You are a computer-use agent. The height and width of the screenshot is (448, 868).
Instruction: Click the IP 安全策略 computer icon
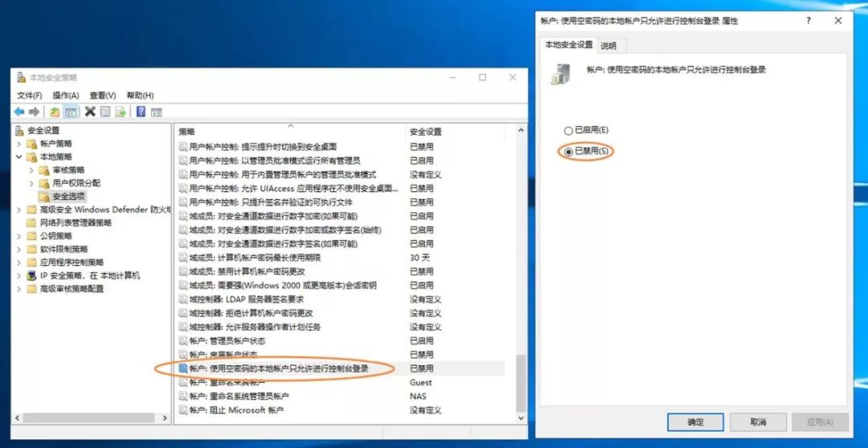click(31, 275)
